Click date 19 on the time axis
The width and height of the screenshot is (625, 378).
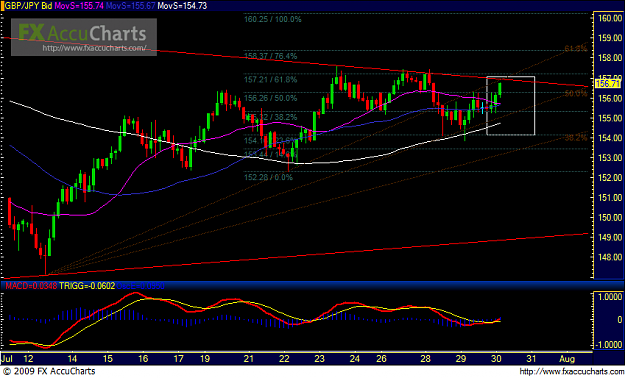pyautogui.click(x=204, y=359)
